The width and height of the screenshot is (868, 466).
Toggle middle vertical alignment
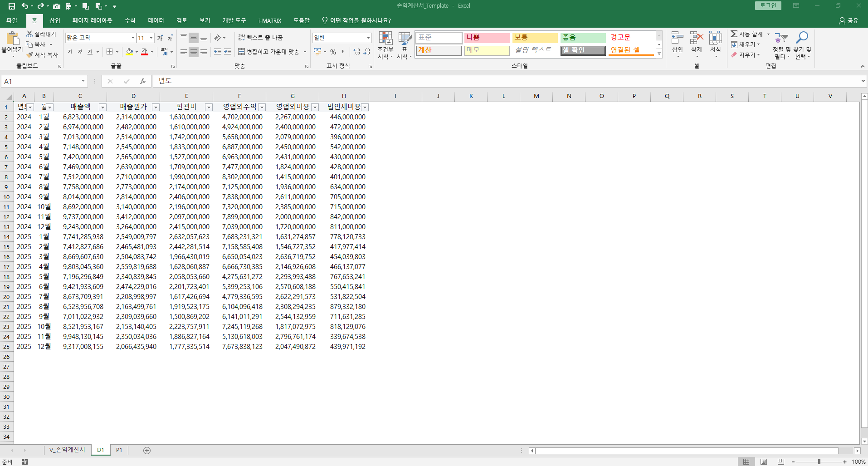[194, 38]
